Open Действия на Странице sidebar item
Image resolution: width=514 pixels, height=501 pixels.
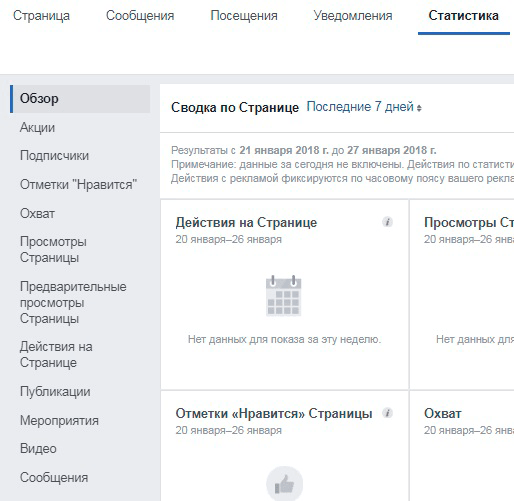click(56, 354)
